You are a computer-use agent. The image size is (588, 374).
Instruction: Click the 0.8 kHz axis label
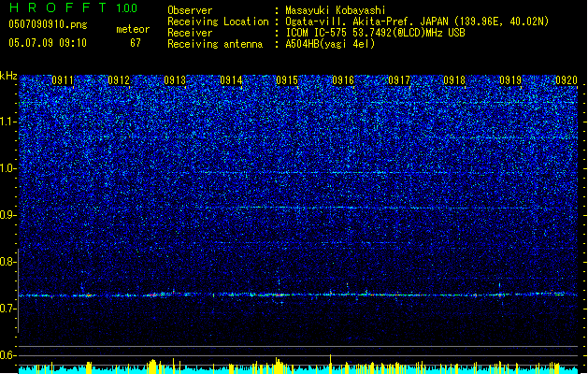pos(8,262)
